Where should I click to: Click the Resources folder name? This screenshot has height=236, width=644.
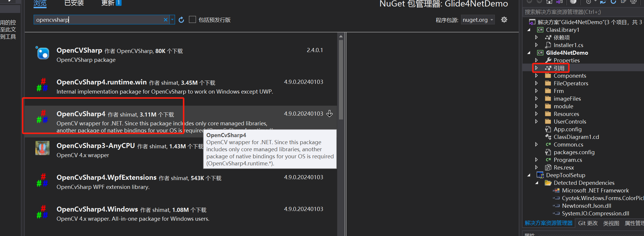[566, 114]
